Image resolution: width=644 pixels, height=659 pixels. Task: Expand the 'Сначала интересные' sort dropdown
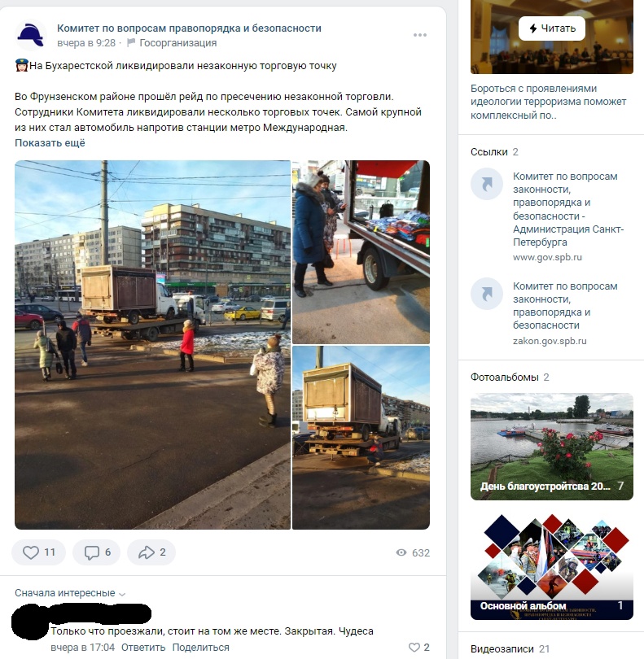point(70,593)
